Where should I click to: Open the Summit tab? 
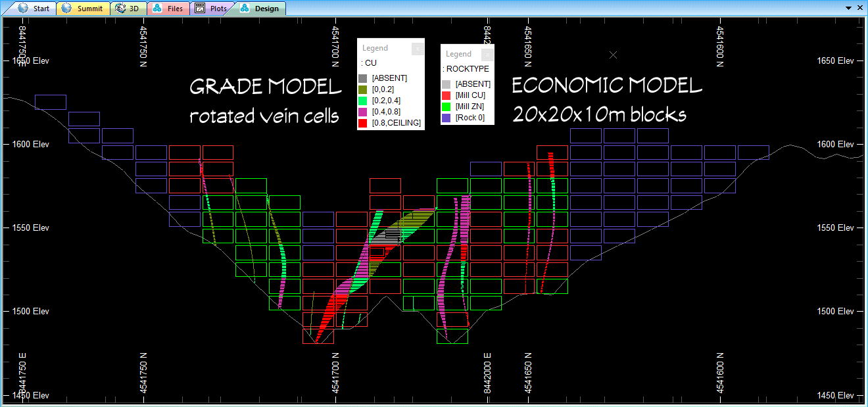coord(82,9)
